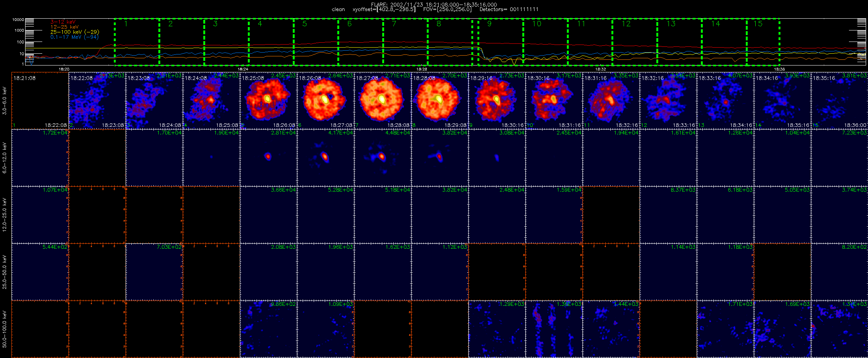Open the 3–6 keV image starting 18:23:08
This screenshot has width=868, height=358.
point(154,100)
